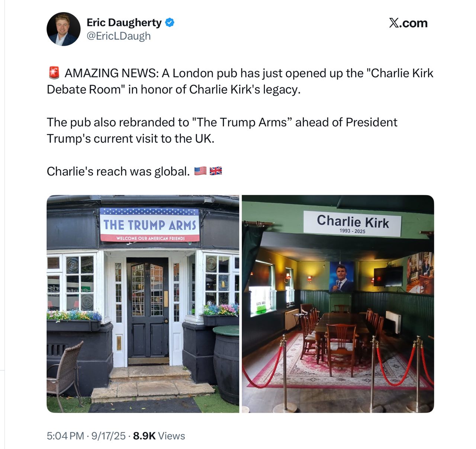Image resolution: width=476 pixels, height=449 pixels.
Task: Click the US flag emoji
Action: (x=200, y=171)
